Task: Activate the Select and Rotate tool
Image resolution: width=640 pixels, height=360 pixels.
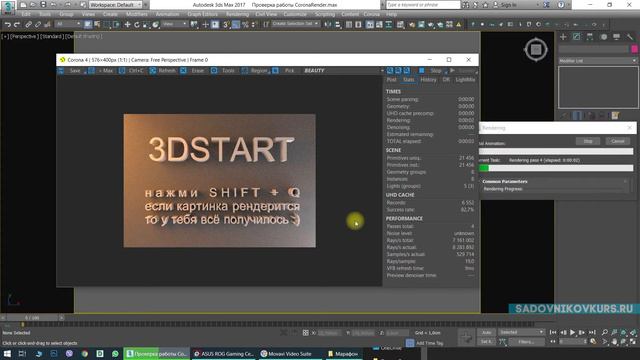Action: click(137, 24)
